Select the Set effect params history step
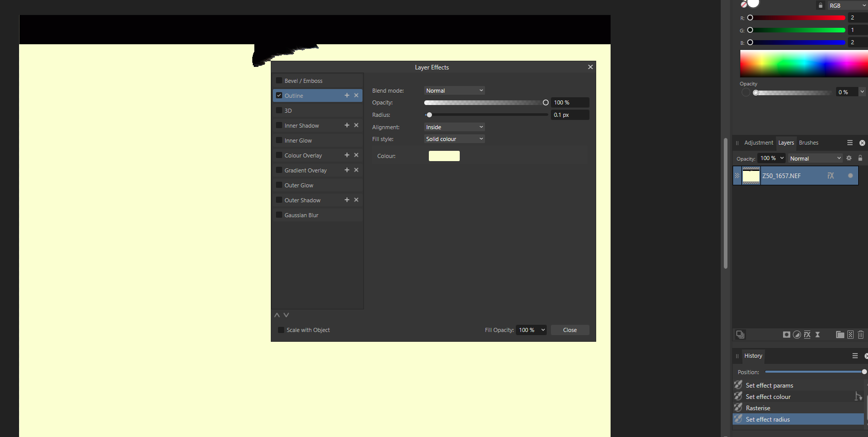This screenshot has height=437, width=868. pos(798,385)
